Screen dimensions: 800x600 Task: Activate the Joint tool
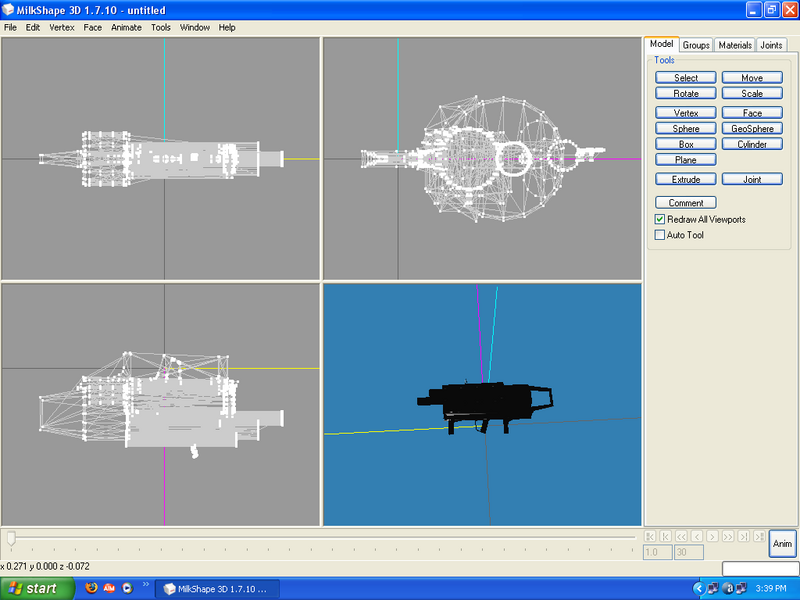[x=752, y=179]
